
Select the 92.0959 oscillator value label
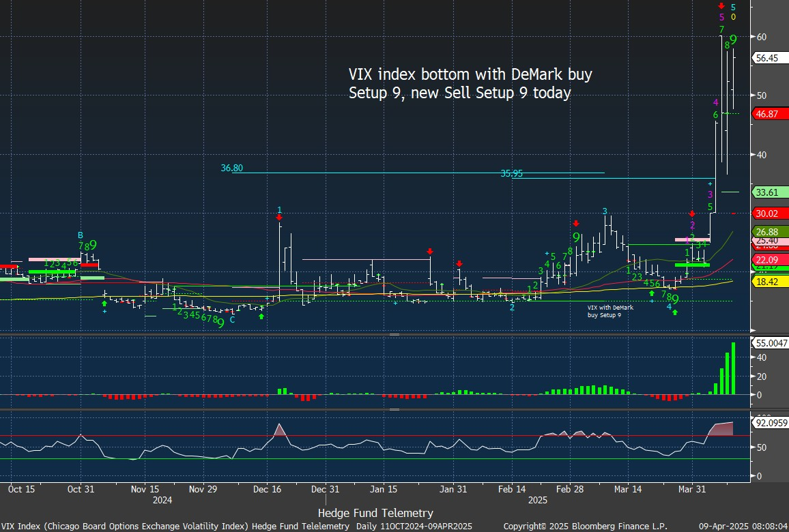tap(770, 423)
